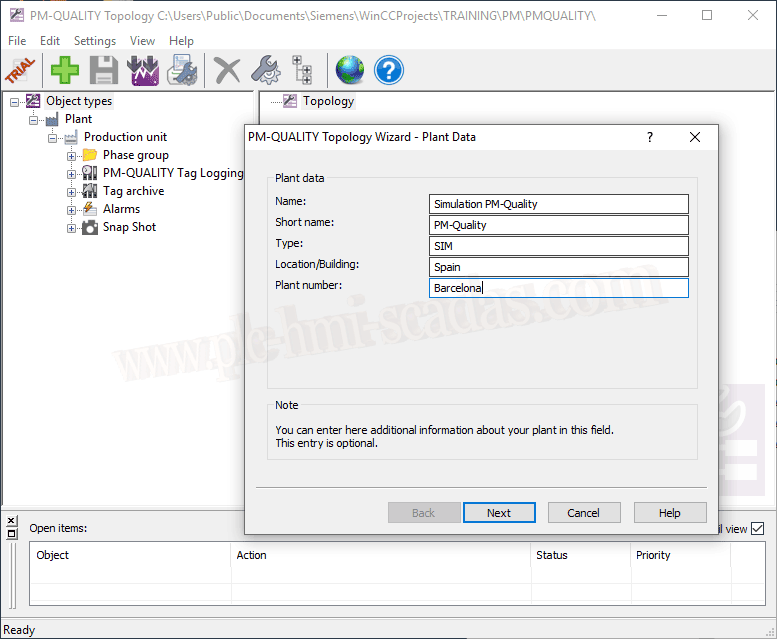
Task: Click the purple download arrows toolbar icon
Action: [143, 70]
